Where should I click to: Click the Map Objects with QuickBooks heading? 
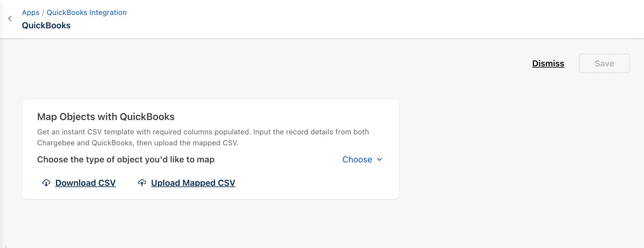(x=106, y=117)
